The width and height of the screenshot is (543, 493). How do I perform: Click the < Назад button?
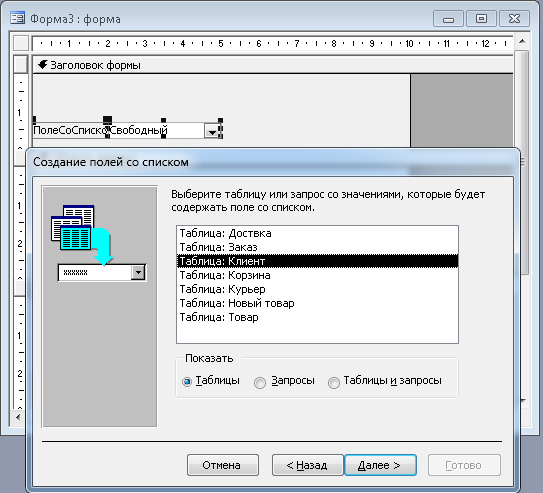pos(308,465)
